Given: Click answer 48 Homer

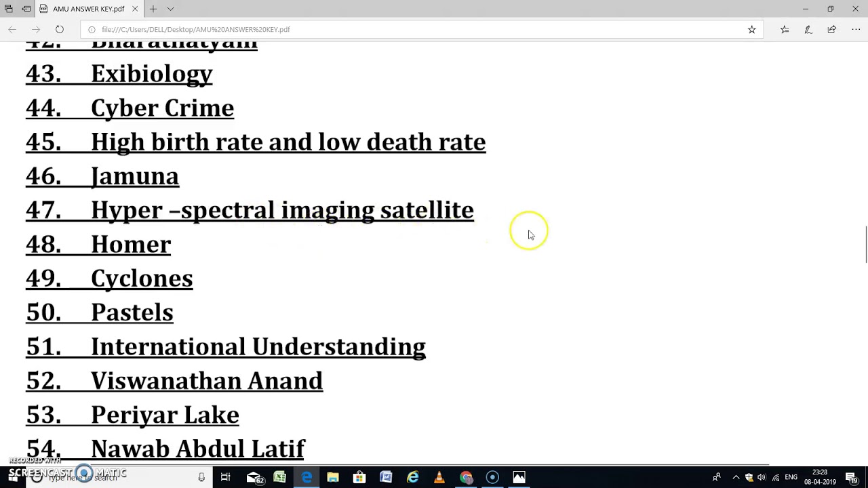Looking at the screenshot, I should pos(98,244).
